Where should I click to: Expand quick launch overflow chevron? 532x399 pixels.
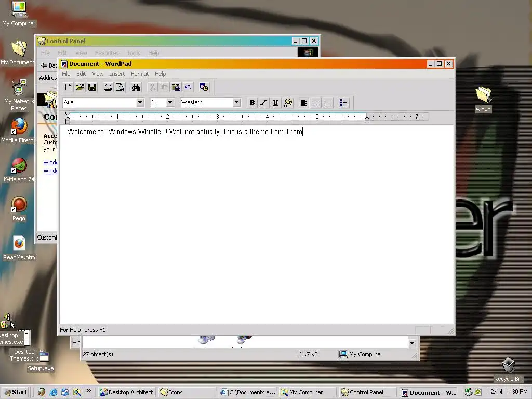pyautogui.click(x=88, y=391)
